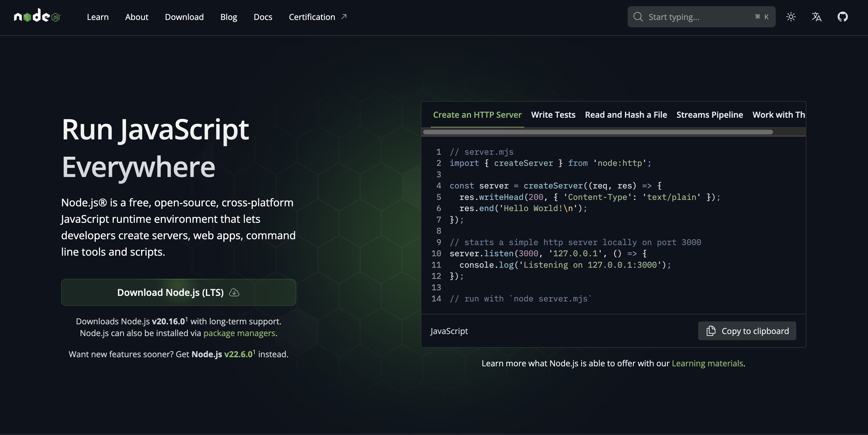Open the Learn menu item

(98, 17)
